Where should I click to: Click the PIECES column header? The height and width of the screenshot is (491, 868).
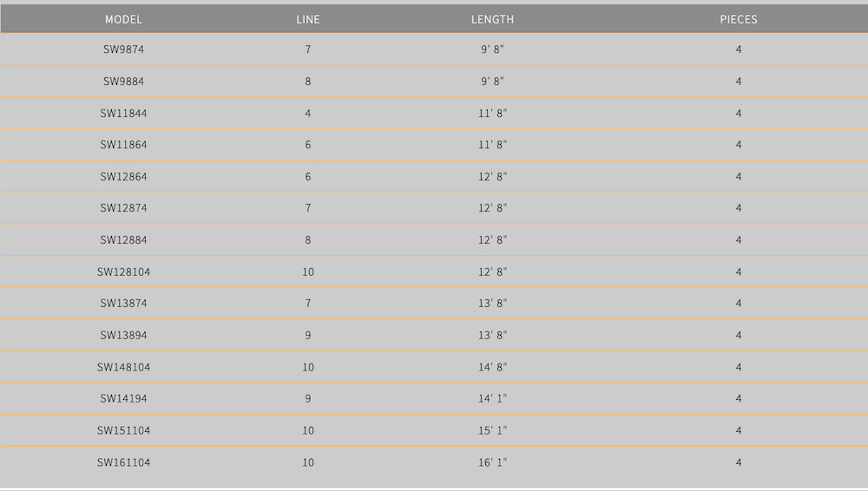point(739,19)
